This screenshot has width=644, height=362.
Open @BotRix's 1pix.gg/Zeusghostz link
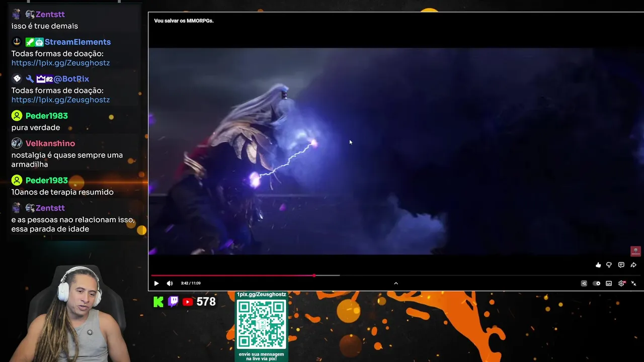pyautogui.click(x=60, y=100)
